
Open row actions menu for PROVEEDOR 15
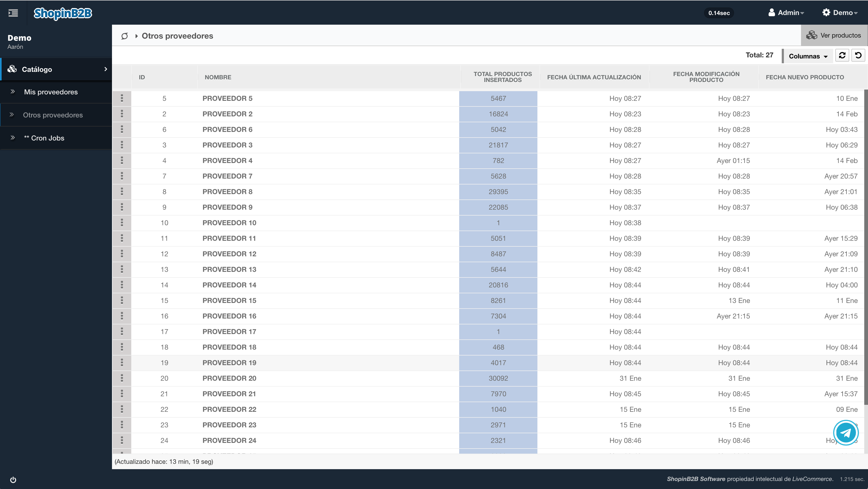(x=122, y=301)
